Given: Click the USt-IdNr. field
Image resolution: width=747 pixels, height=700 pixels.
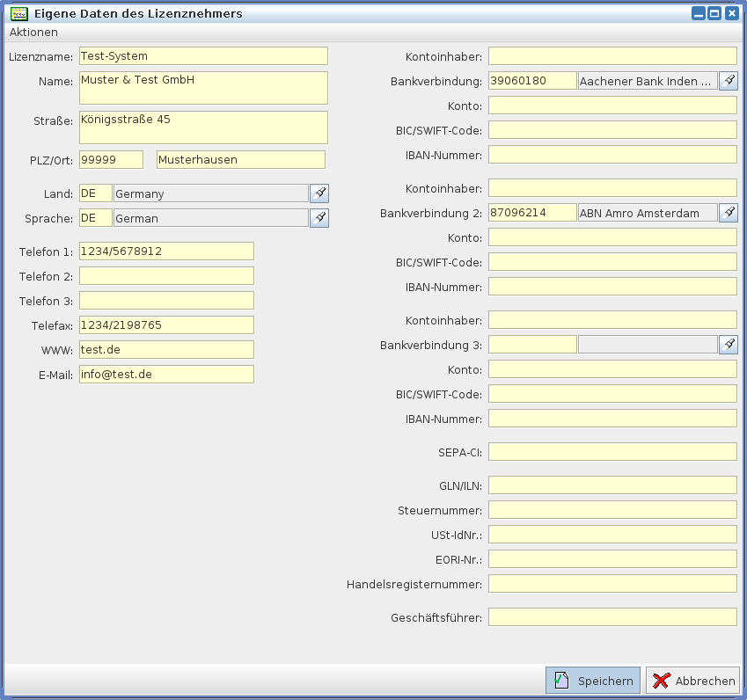Looking at the screenshot, I should (x=612, y=535).
